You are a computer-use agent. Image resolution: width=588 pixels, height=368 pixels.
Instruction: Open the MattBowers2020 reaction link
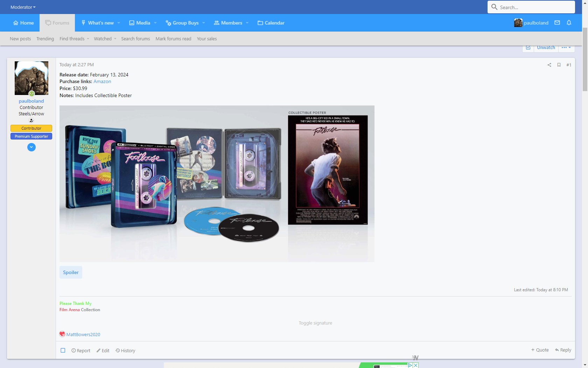[x=83, y=334]
